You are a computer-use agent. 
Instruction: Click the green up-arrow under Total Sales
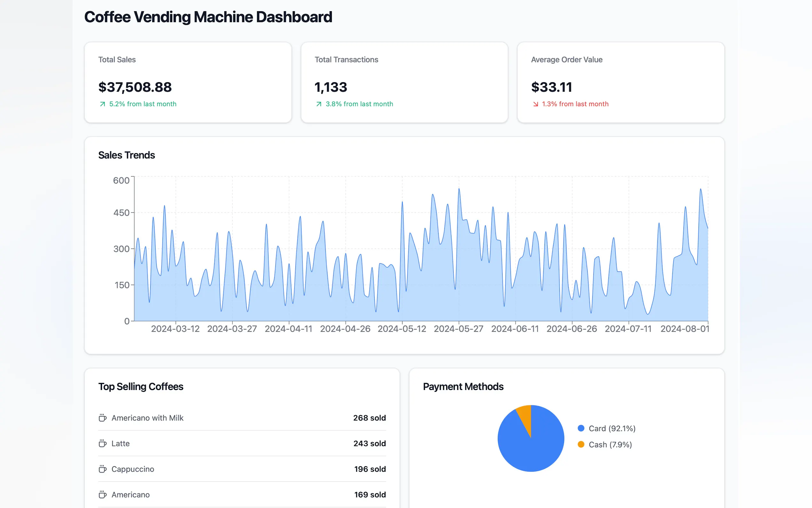click(x=102, y=104)
